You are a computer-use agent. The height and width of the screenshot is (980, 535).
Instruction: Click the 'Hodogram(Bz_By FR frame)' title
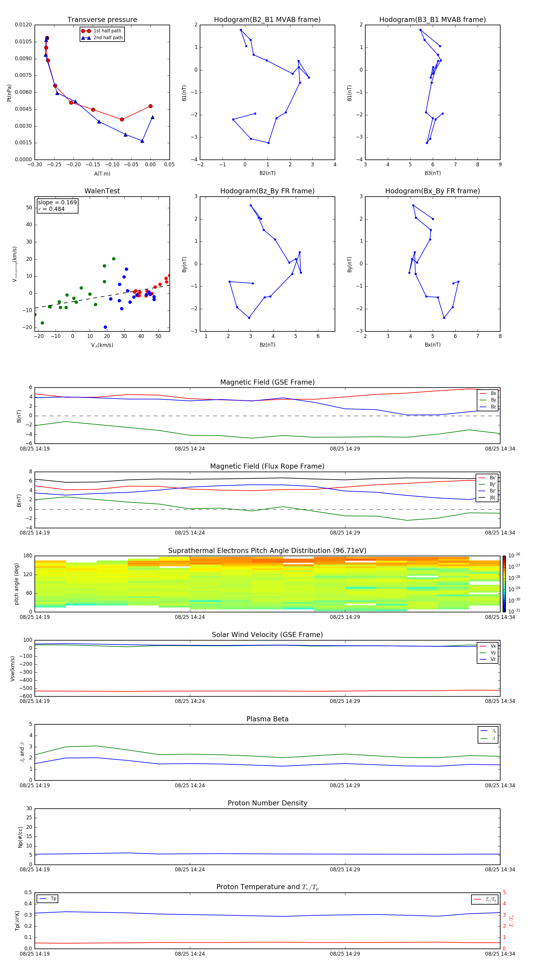pyautogui.click(x=267, y=191)
